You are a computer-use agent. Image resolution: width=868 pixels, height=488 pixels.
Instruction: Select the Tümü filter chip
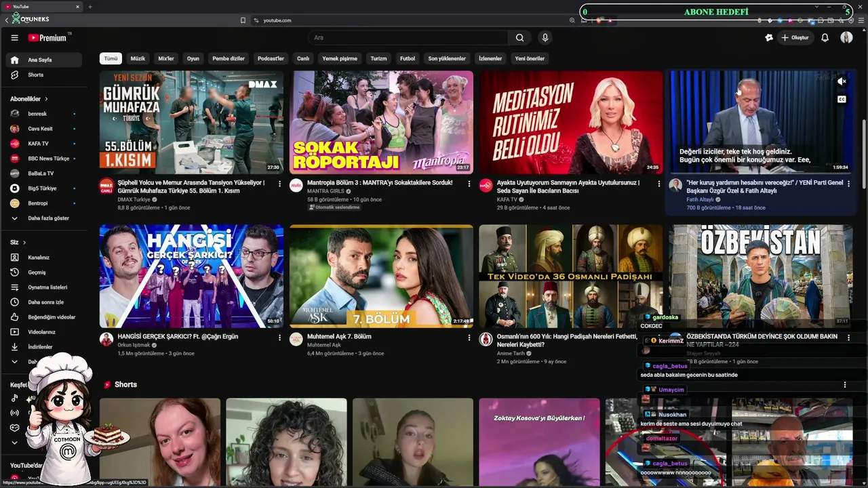coord(111,58)
